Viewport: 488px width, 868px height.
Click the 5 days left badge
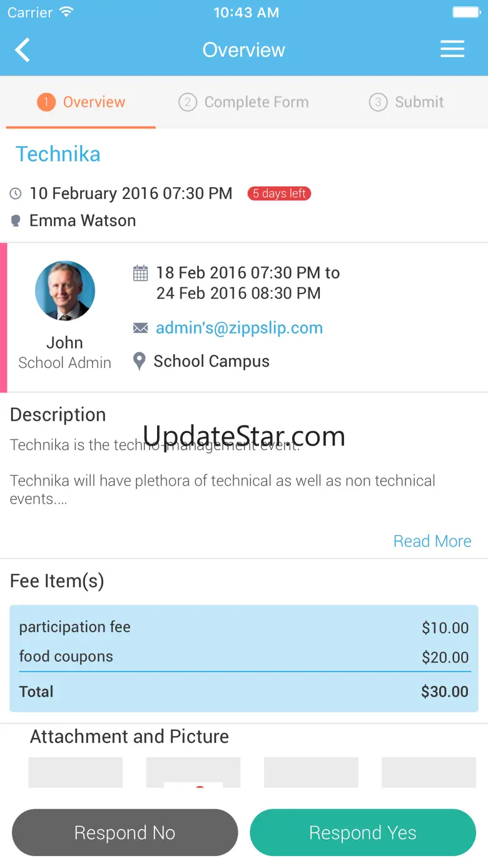[279, 194]
